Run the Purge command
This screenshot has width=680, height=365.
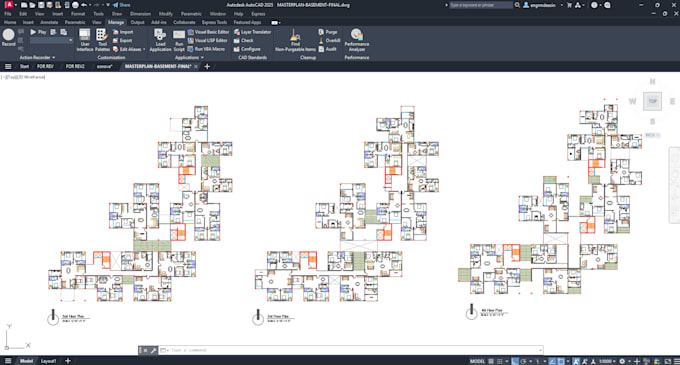pyautogui.click(x=327, y=32)
